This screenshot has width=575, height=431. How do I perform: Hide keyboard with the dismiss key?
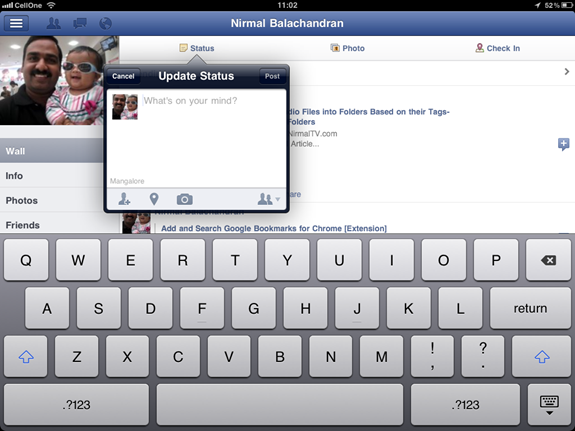pyautogui.click(x=549, y=405)
